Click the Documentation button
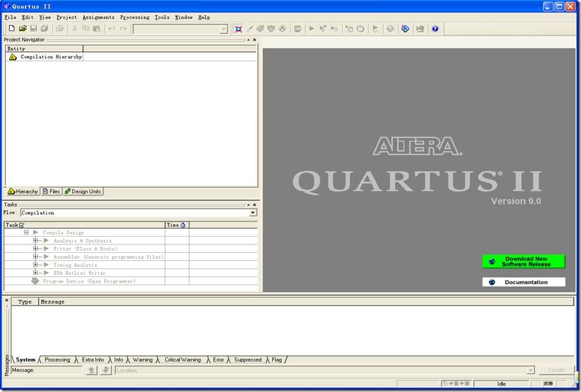 (x=524, y=282)
